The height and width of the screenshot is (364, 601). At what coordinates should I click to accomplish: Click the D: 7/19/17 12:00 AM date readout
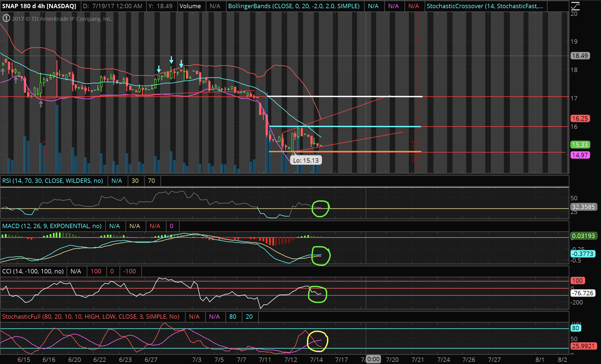coord(113,6)
